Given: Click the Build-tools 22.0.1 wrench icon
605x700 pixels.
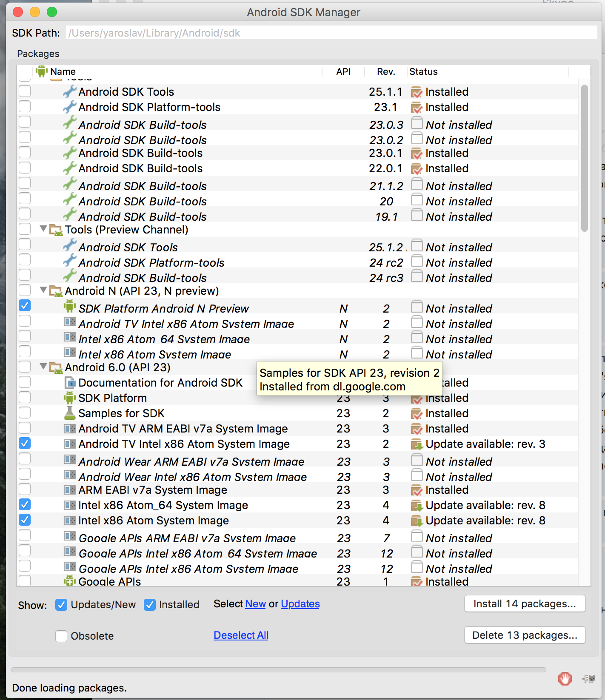Looking at the screenshot, I should (69, 168).
